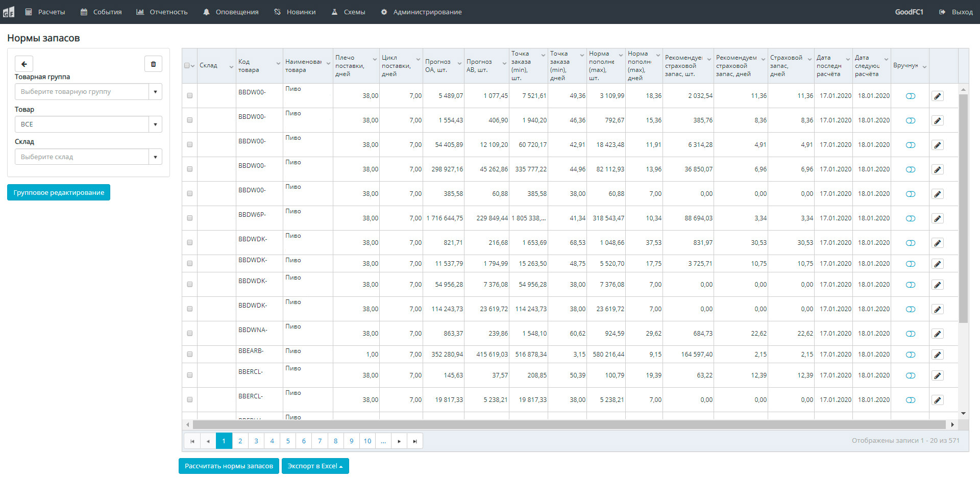The image size is (980, 480).
Task: Edit the row with forecast 1 554,43
Action: point(938,120)
